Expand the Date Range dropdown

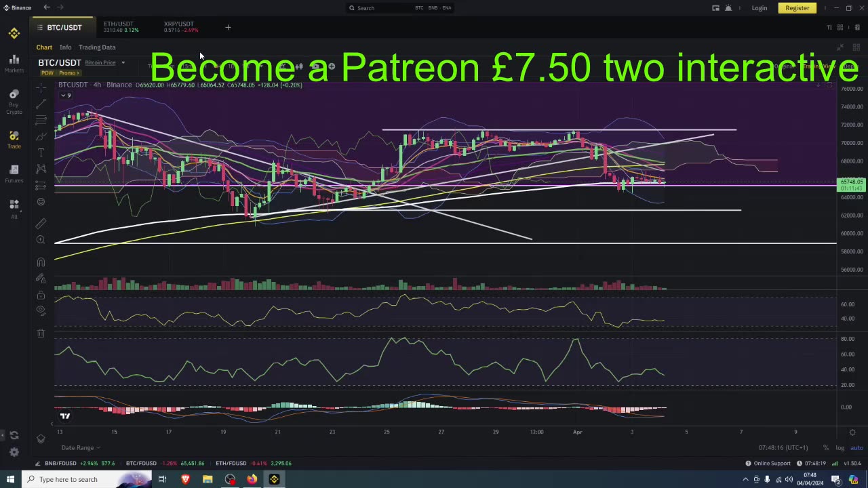(x=81, y=447)
